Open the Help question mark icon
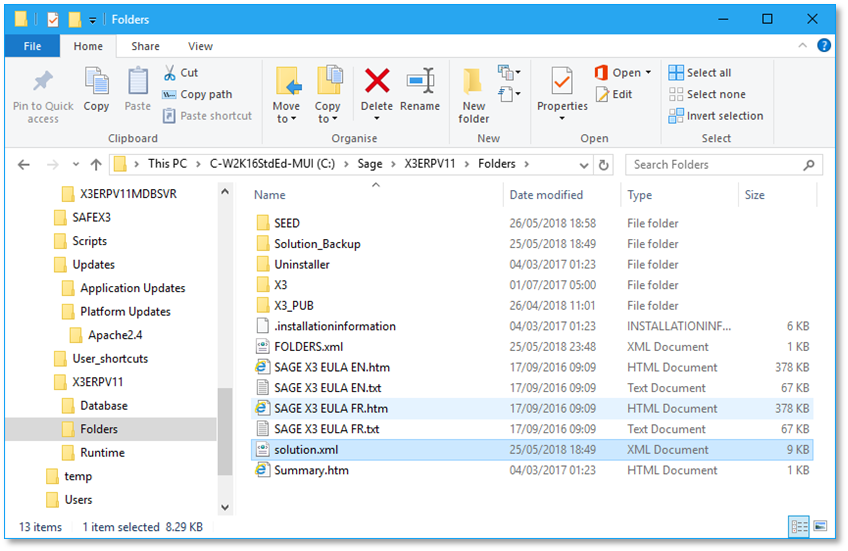The height and width of the screenshot is (551, 848). [x=824, y=46]
